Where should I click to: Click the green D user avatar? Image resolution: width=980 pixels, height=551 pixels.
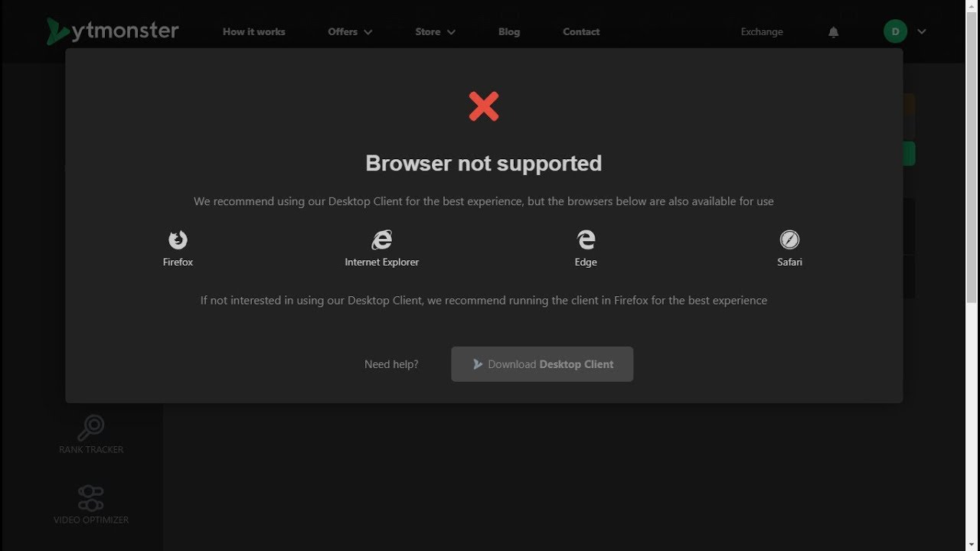click(895, 31)
